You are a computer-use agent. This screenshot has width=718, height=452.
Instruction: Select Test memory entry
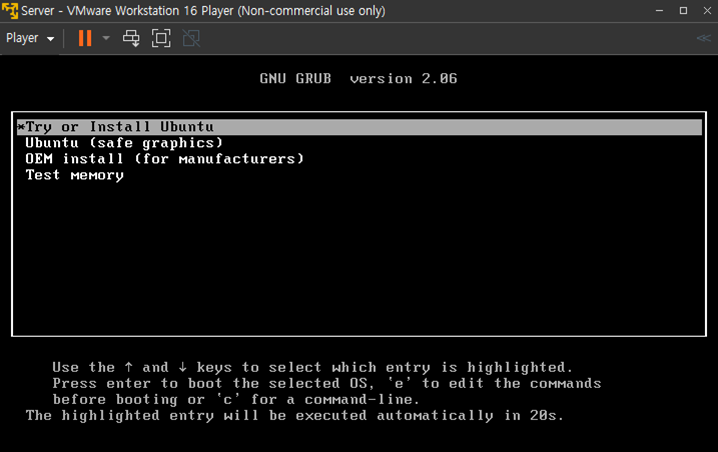point(75,175)
